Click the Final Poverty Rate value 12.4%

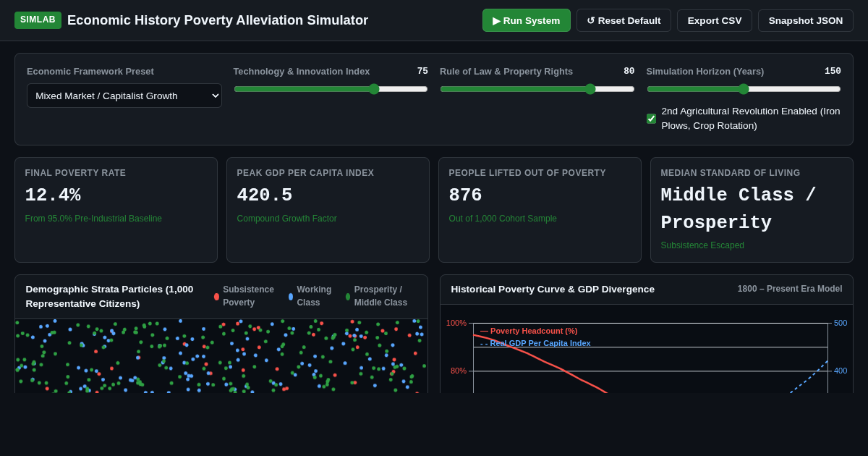(53, 195)
